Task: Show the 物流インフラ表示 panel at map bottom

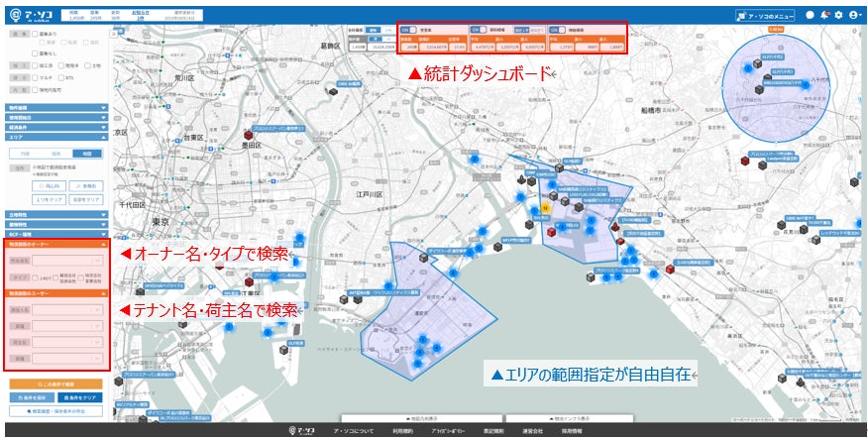Action: [569, 418]
